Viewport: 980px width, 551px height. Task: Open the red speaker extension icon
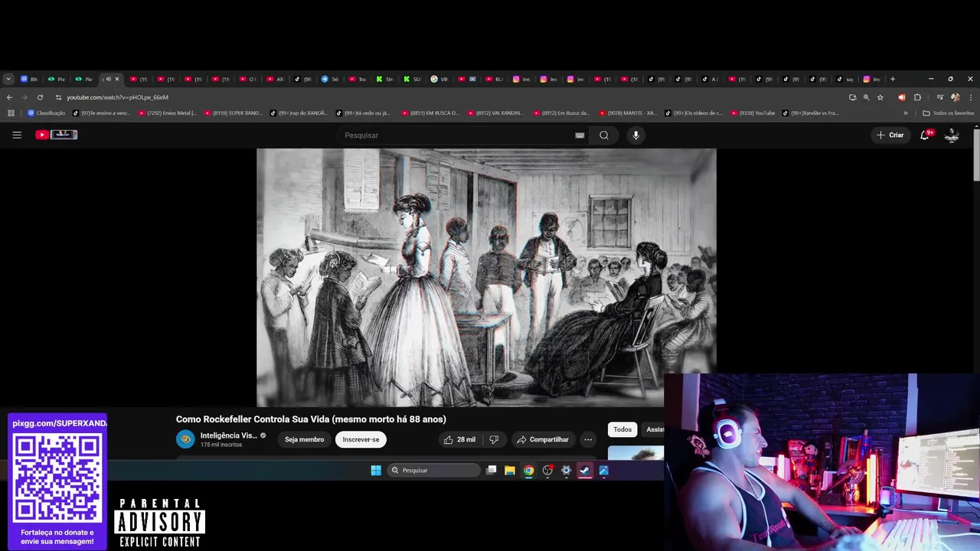[901, 97]
